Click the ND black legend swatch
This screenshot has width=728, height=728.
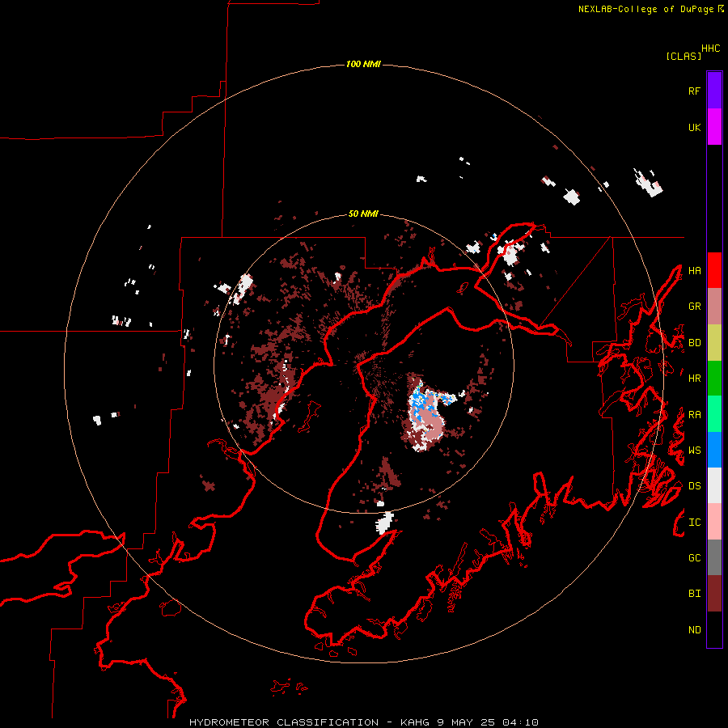click(x=714, y=629)
